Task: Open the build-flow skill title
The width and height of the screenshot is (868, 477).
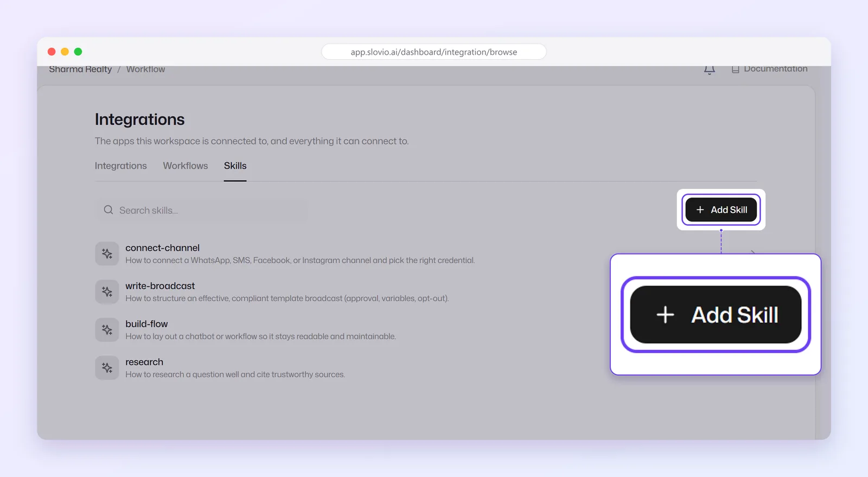Action: coord(146,324)
